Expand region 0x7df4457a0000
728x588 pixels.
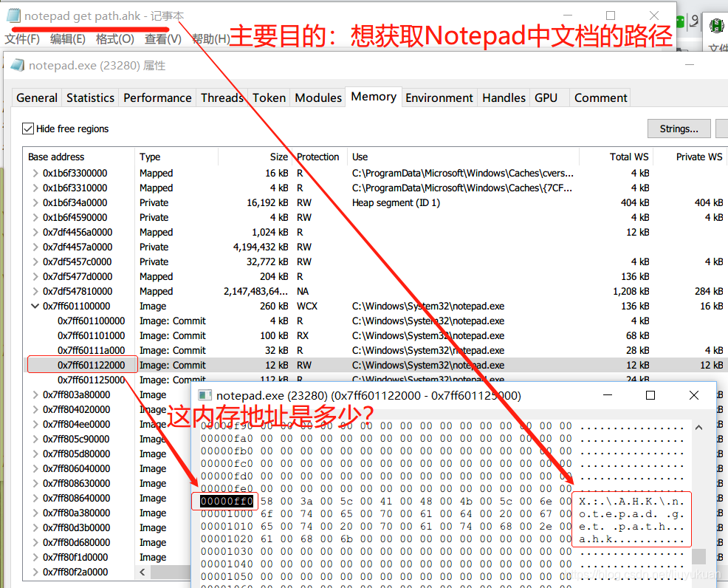click(35, 247)
